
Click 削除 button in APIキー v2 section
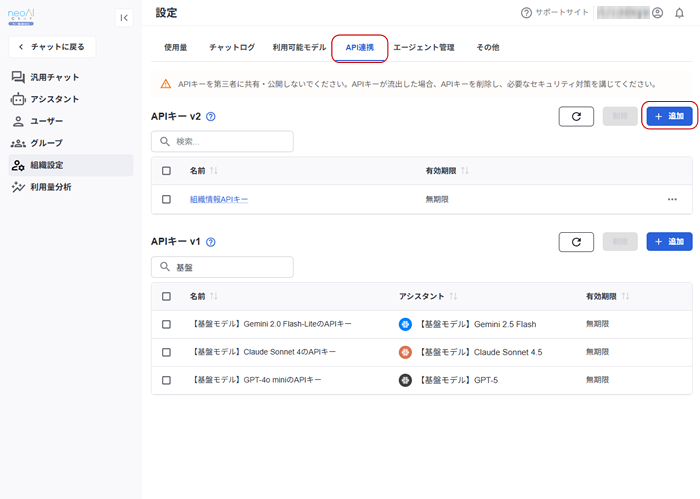click(620, 116)
